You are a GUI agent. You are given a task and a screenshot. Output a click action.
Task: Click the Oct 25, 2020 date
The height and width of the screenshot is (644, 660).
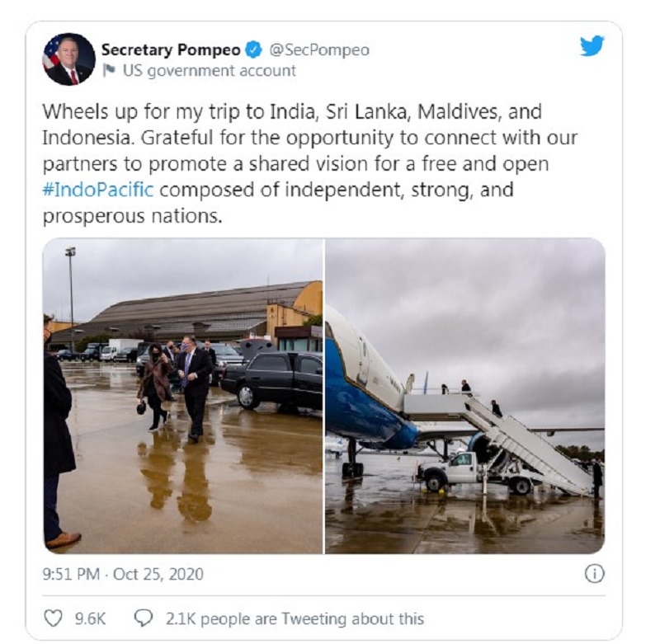158,574
